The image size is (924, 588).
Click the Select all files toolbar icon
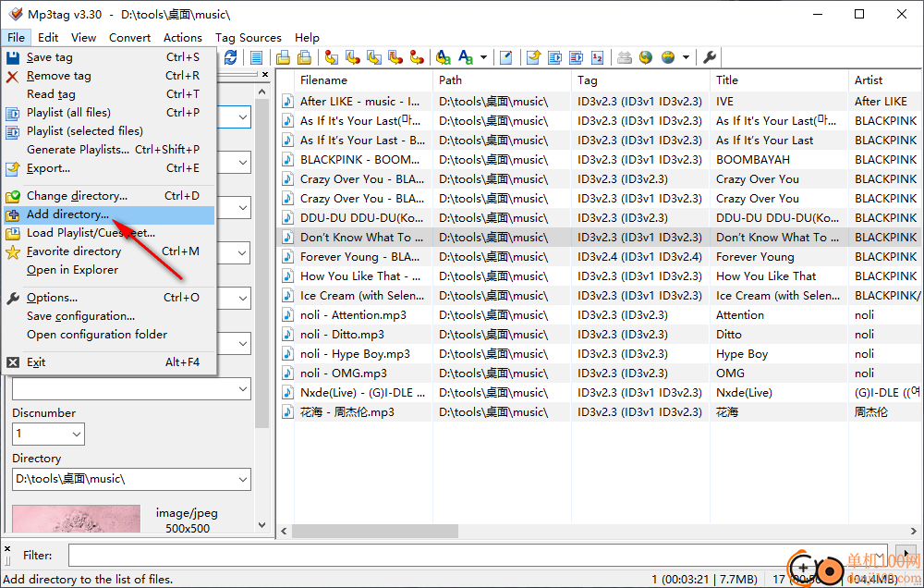pos(256,57)
